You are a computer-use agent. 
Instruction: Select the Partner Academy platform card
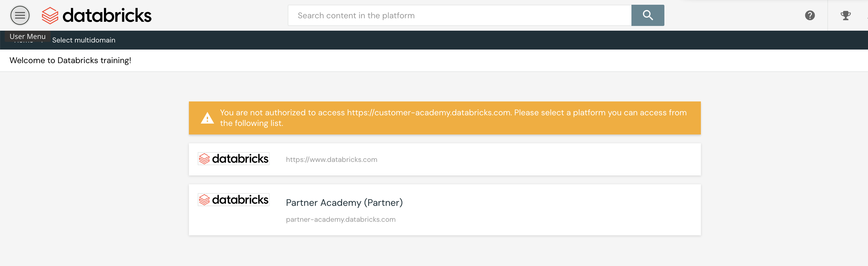(x=539, y=210)
